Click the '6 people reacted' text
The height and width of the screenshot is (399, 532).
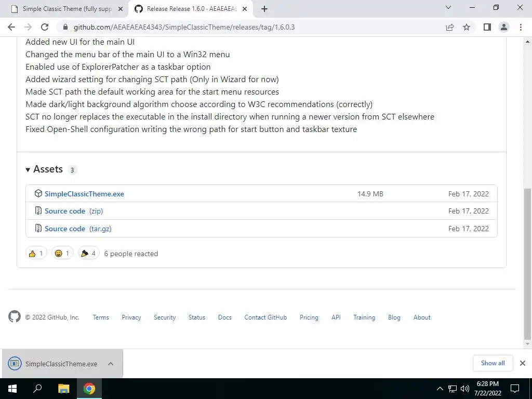click(x=131, y=254)
